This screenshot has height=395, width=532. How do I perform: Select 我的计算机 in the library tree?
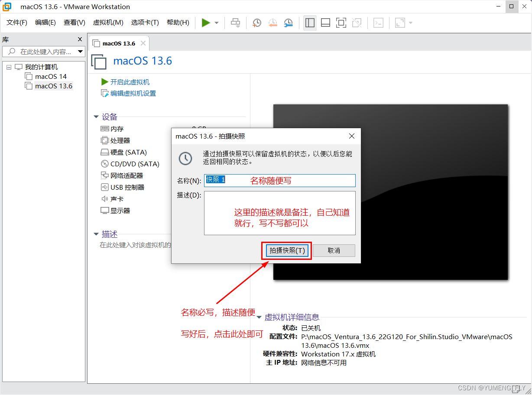tap(41, 67)
